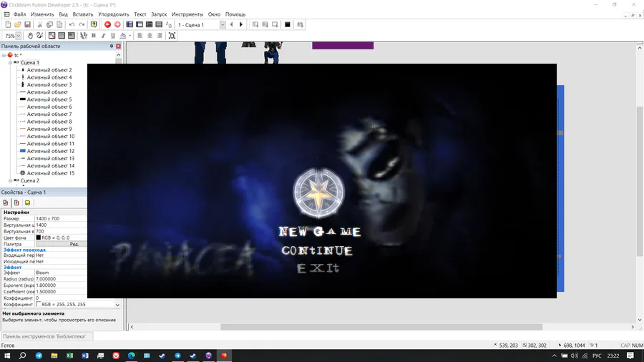This screenshot has width=644, height=362.
Task: Open help contents with the question mark icon
Action: (94, 24)
